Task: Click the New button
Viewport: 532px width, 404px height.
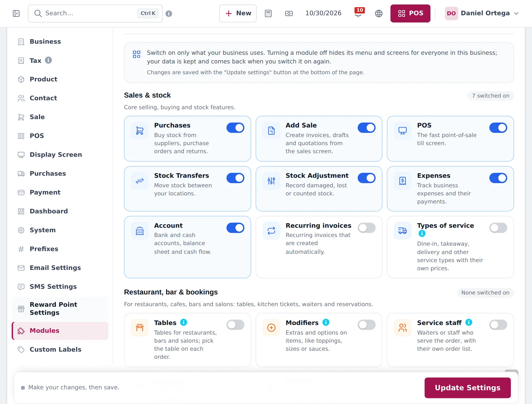Action: [238, 13]
